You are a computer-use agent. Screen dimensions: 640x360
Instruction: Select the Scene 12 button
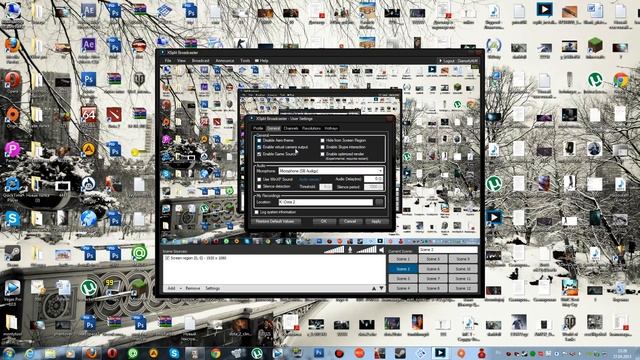pos(463,288)
